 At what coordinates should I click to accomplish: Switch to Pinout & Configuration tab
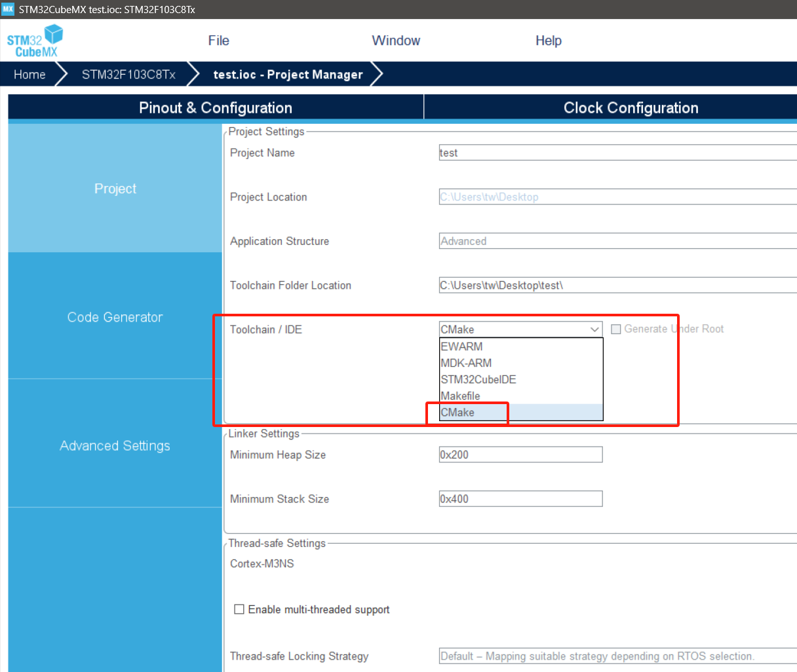coord(216,108)
